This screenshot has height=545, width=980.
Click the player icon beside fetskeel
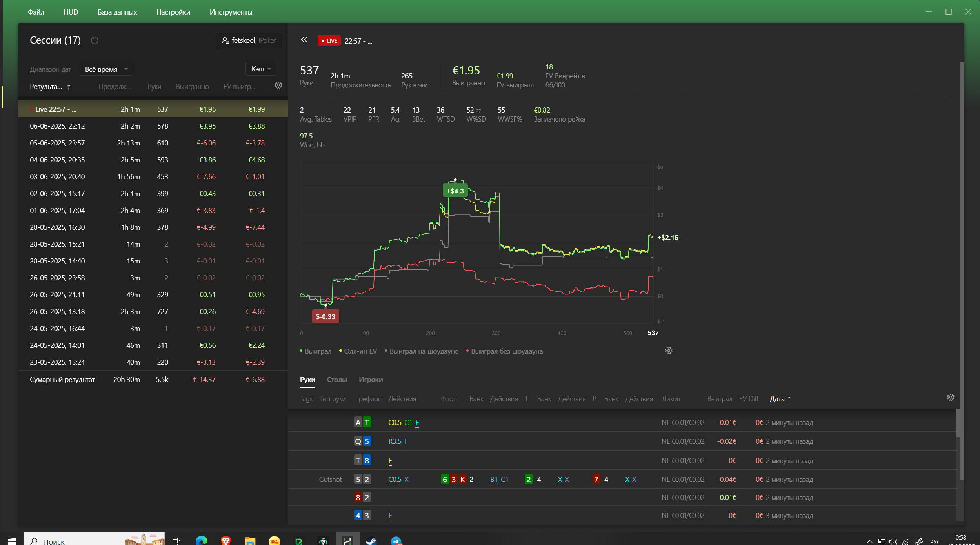tap(225, 40)
